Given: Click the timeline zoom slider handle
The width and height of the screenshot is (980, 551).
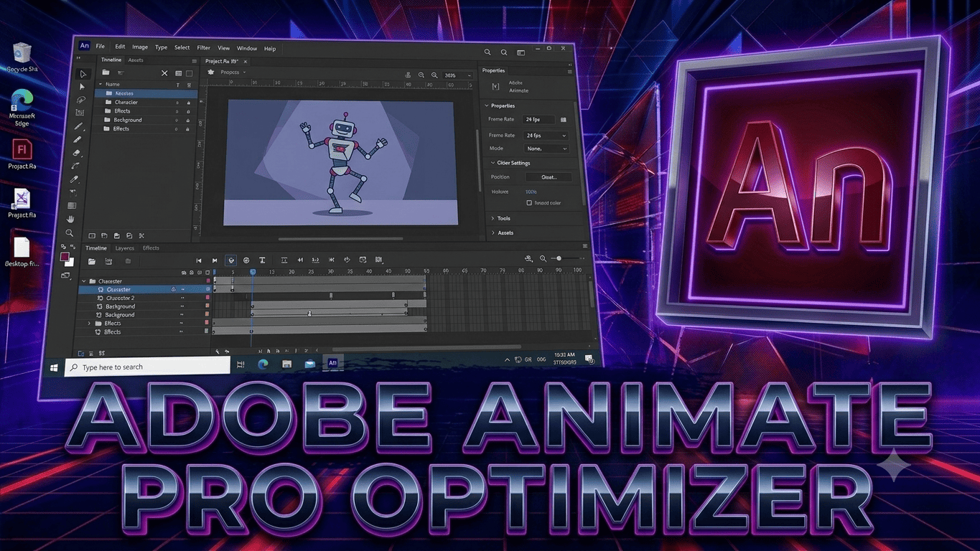Looking at the screenshot, I should click(559, 258).
